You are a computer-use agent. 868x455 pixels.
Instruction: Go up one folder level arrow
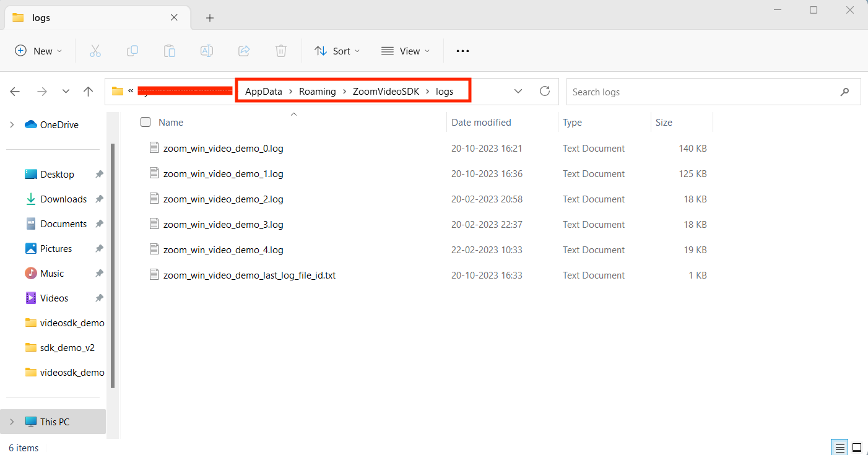pyautogui.click(x=89, y=92)
